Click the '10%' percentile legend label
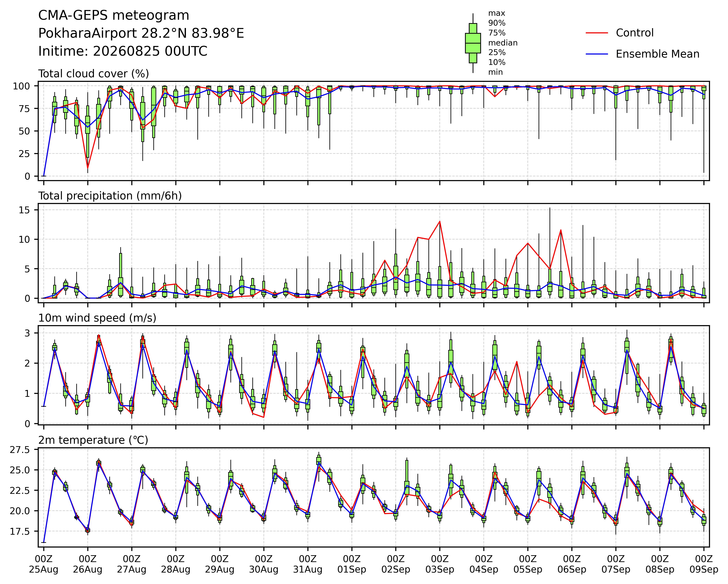Image resolution: width=728 pixels, height=584 pixels. pos(497,63)
